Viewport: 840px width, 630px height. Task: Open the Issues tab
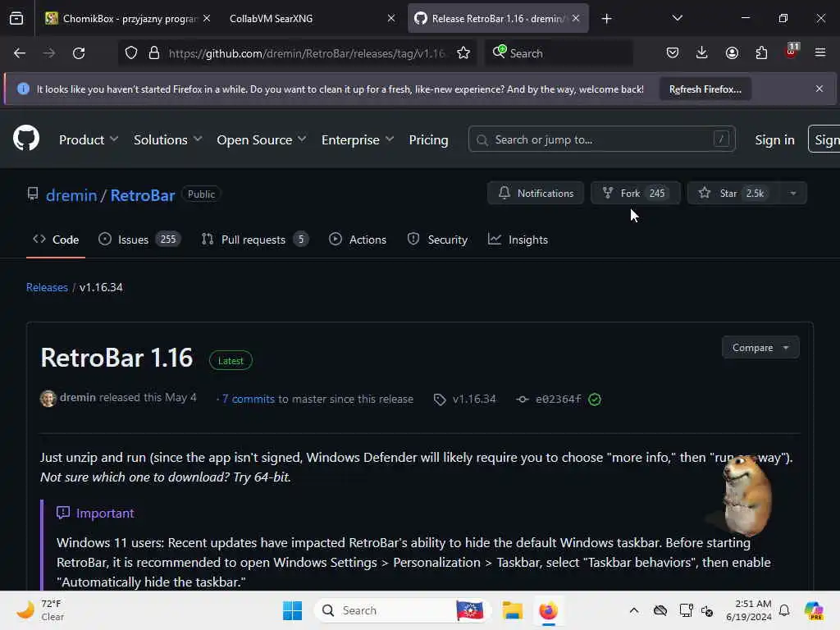pyautogui.click(x=139, y=240)
